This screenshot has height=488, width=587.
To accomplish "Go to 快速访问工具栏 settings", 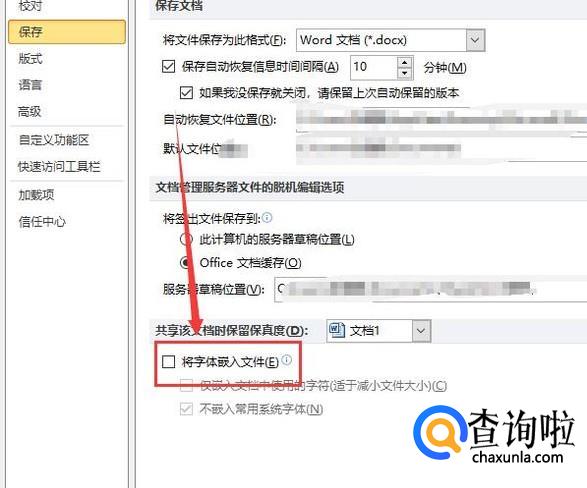I will [x=59, y=167].
